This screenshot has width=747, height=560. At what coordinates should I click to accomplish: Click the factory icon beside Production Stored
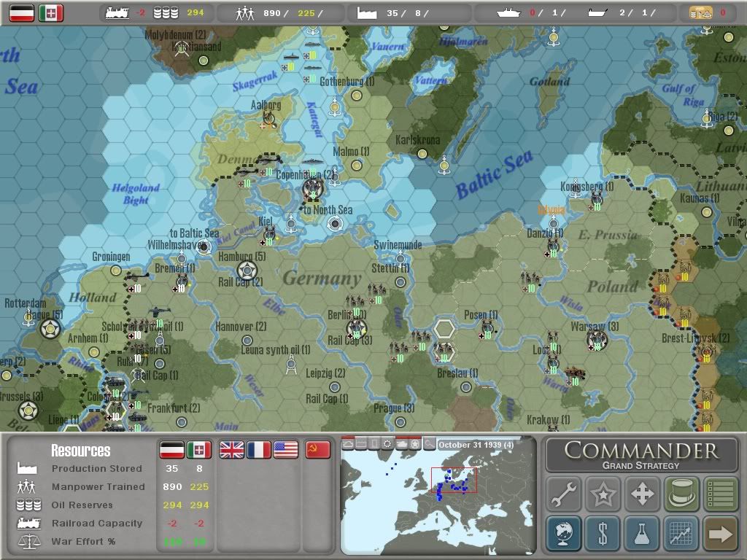click(27, 468)
